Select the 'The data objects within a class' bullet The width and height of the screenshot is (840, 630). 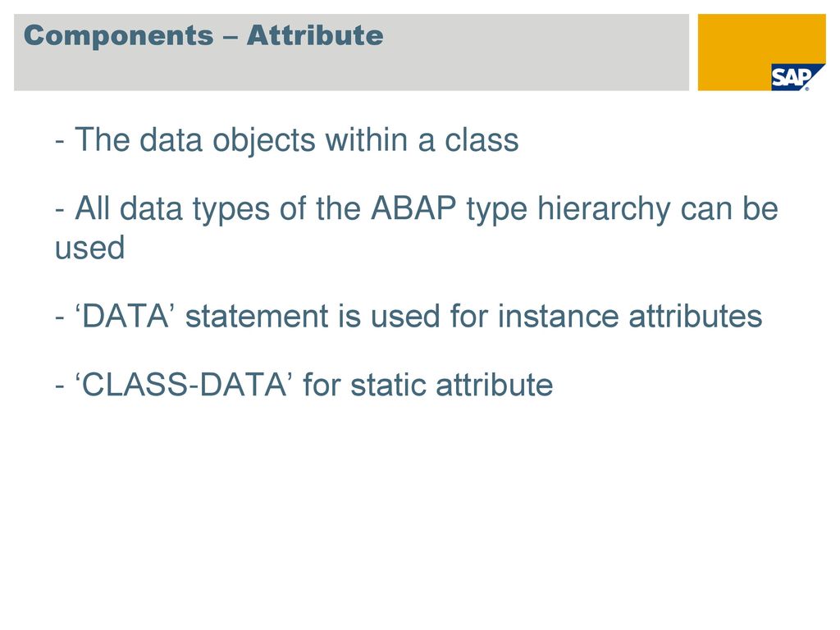286,140
